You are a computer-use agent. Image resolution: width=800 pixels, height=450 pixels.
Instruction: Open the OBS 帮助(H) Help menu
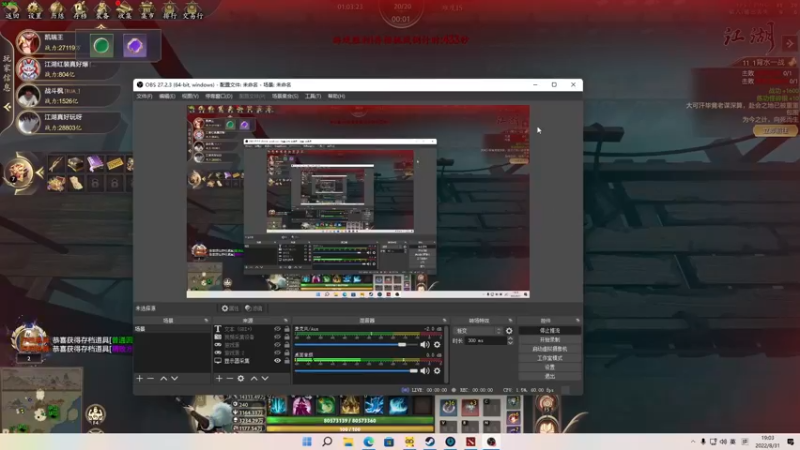coord(336,96)
